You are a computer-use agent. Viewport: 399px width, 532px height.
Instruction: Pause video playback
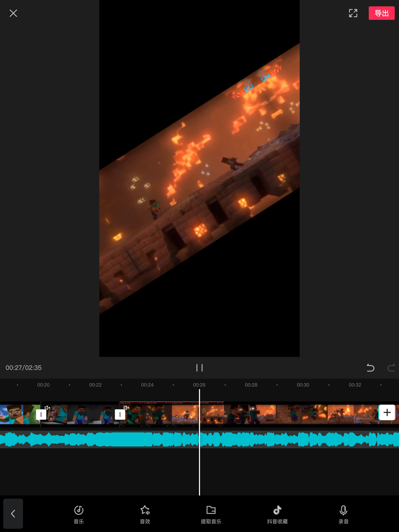click(x=199, y=367)
